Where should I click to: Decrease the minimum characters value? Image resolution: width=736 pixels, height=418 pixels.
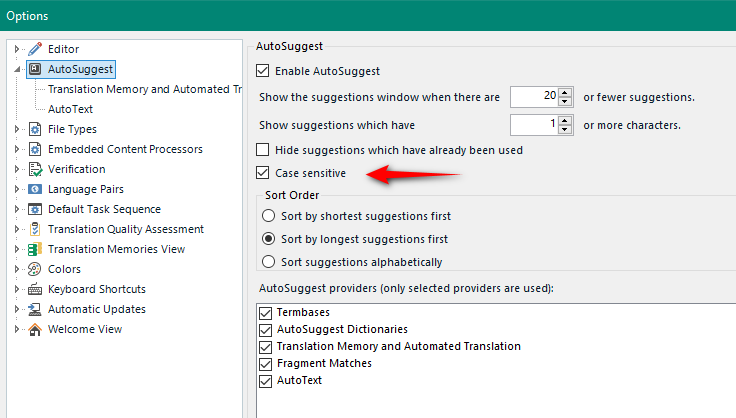tap(565, 129)
